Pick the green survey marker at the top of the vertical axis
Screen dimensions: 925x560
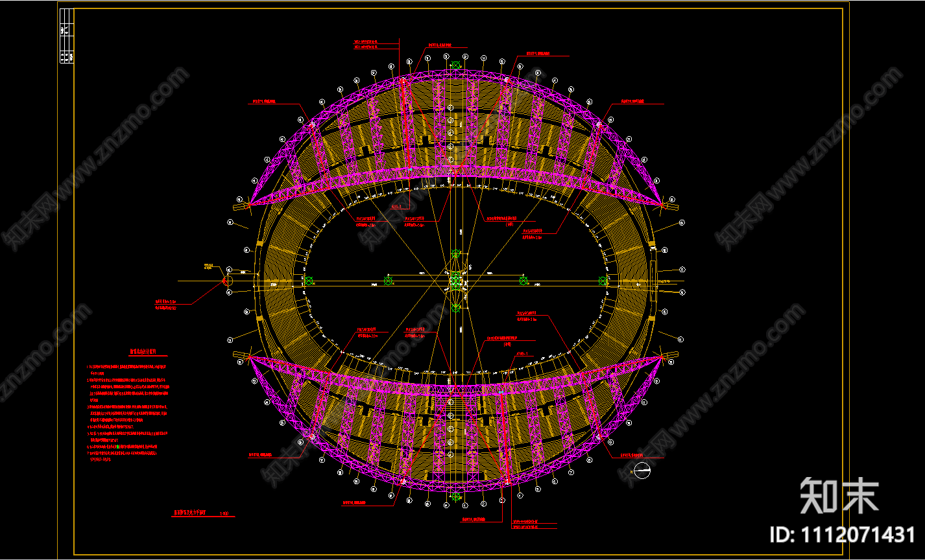[x=456, y=65]
